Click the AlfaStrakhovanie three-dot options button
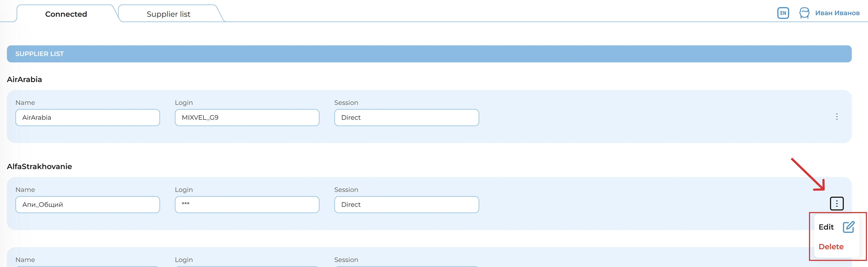The width and height of the screenshot is (868, 267). click(x=836, y=204)
